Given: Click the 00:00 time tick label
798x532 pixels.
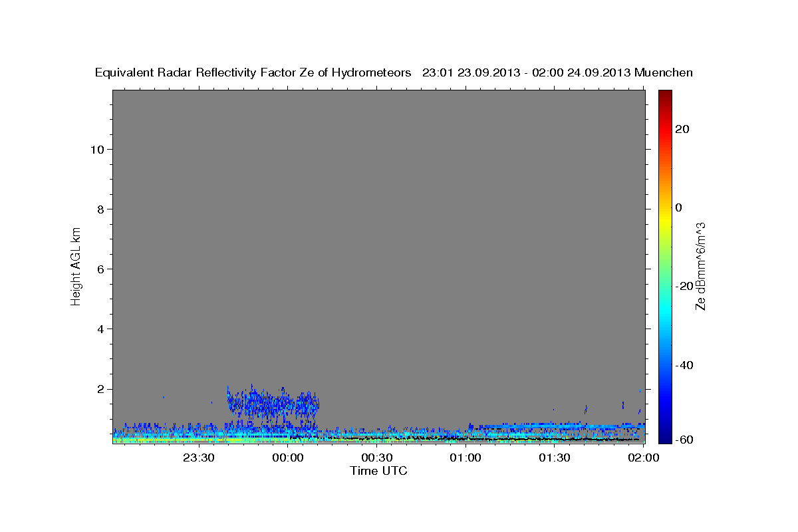Looking at the screenshot, I should click(x=288, y=458).
